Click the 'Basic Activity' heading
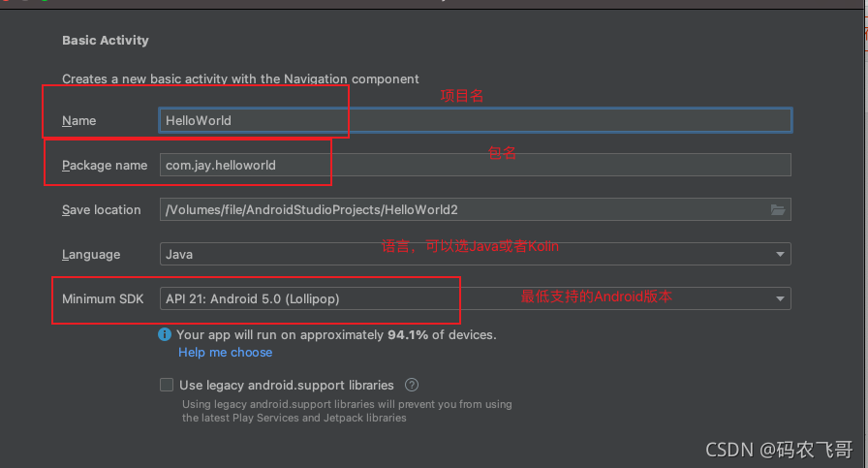 pos(106,41)
